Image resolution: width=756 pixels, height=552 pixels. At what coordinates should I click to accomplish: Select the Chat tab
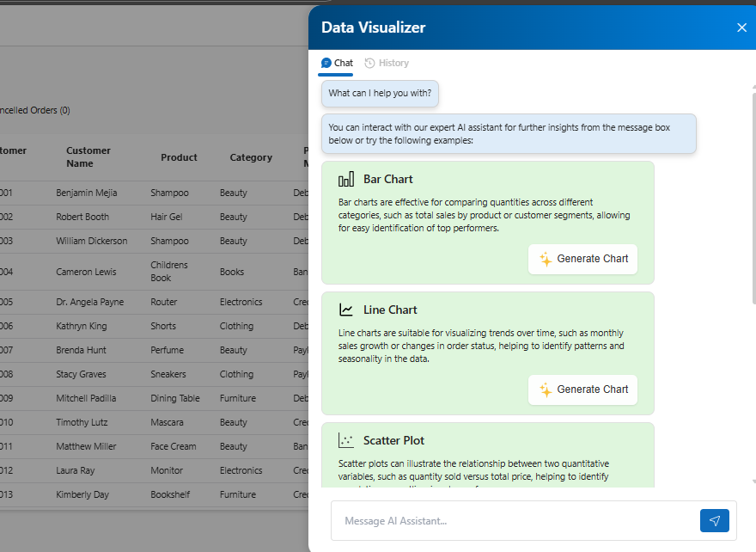(x=337, y=63)
